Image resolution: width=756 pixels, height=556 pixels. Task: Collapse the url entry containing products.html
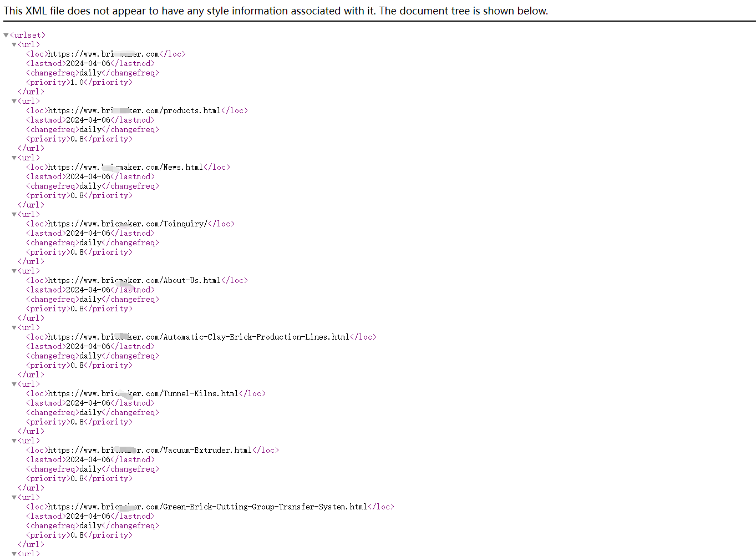pos(14,102)
